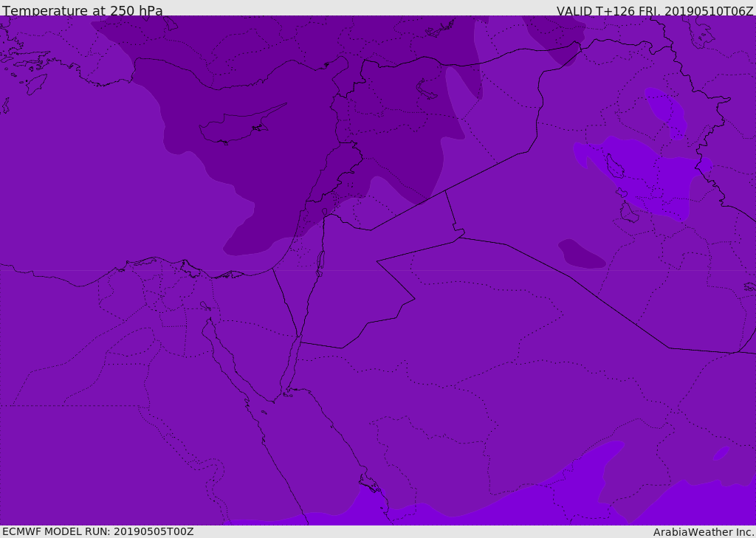The height and width of the screenshot is (538, 756).
Task: Click the ArabiaWeather Inc. credit text
Action: (703, 531)
